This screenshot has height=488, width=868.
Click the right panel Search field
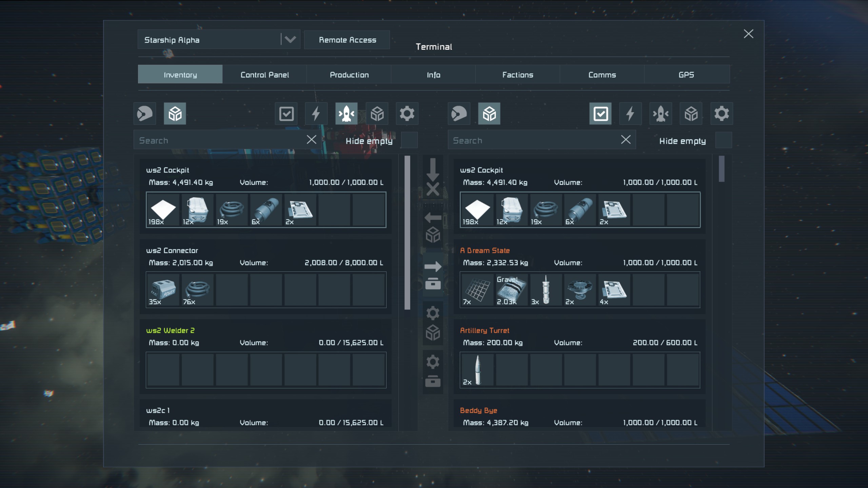tap(532, 140)
